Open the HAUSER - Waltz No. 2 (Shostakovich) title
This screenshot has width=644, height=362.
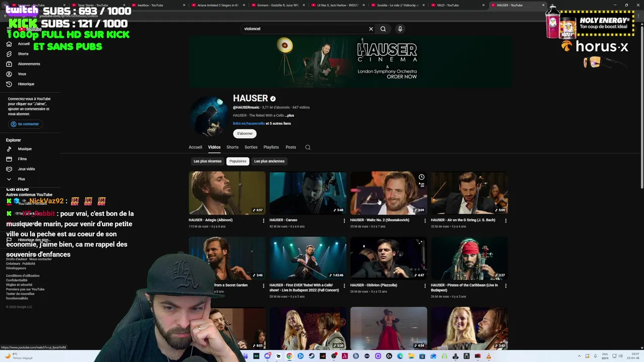pos(380,220)
